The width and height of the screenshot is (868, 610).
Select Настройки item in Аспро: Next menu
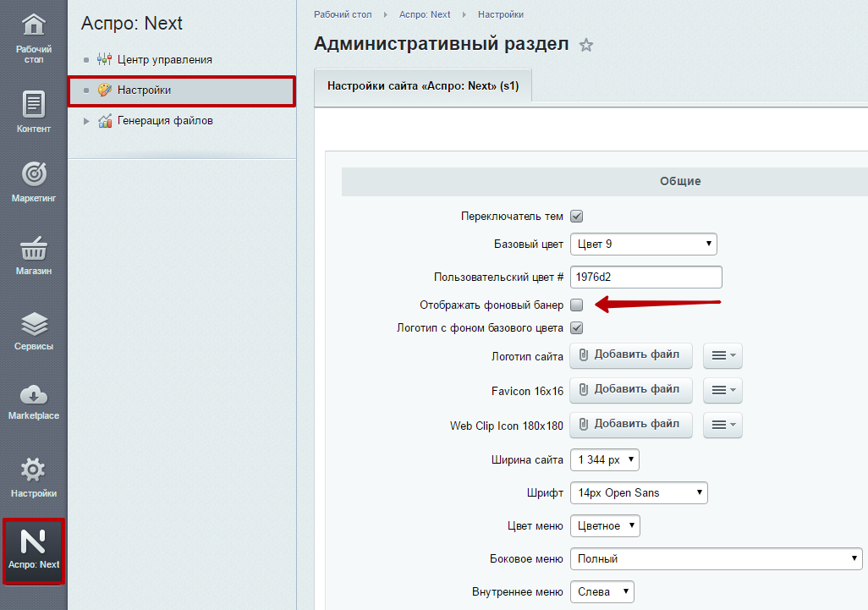[182, 91]
